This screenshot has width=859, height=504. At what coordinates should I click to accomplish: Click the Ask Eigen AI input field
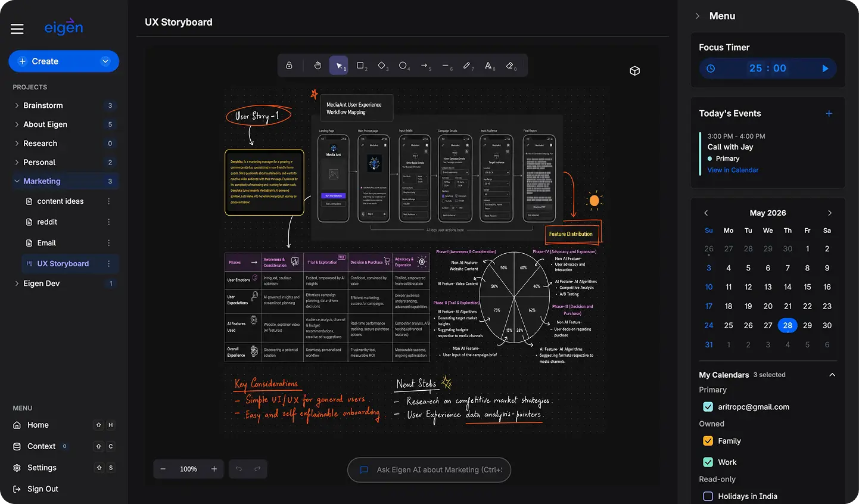coord(429,469)
